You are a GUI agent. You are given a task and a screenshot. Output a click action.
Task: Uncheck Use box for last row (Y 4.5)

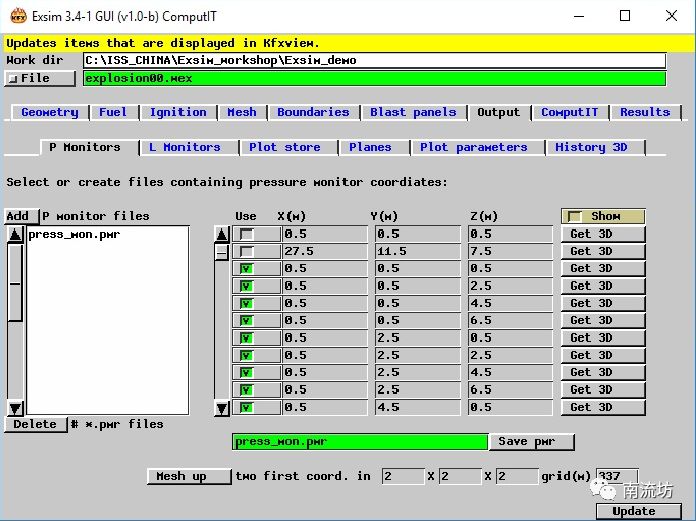click(246, 408)
